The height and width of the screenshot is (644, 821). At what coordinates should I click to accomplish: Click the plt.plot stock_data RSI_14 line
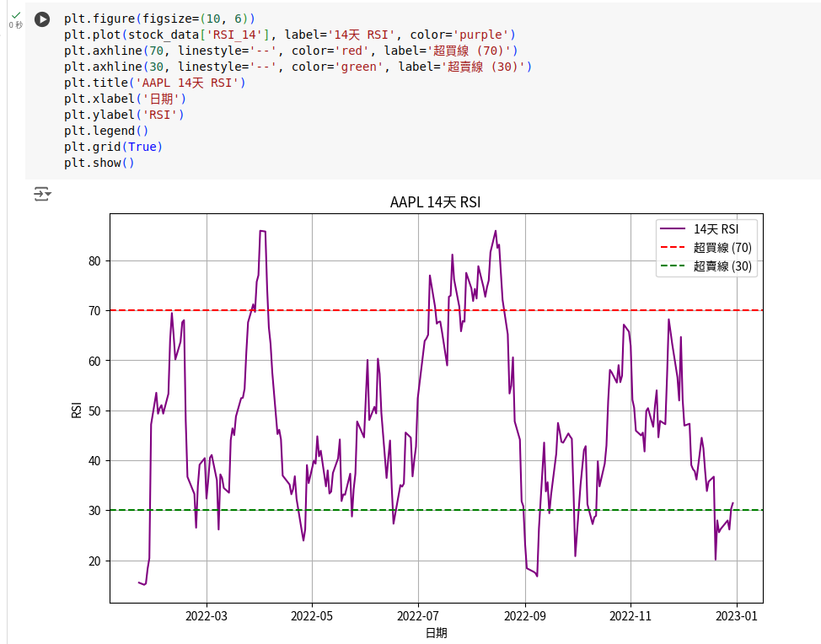(290, 35)
